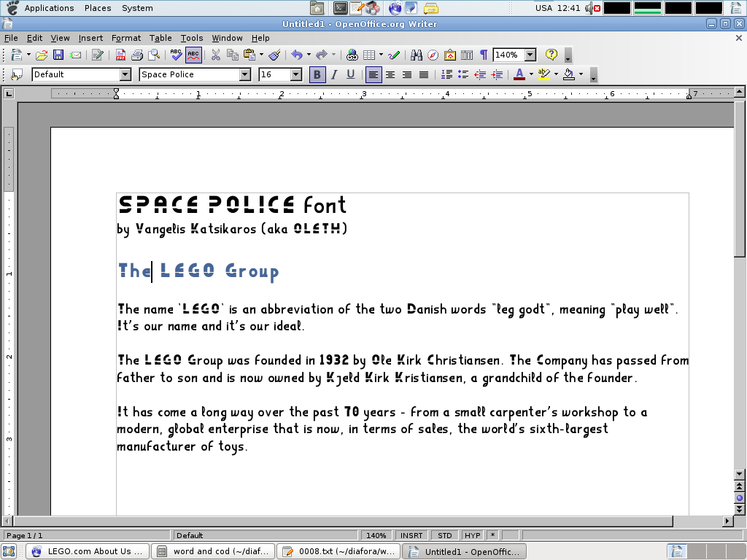This screenshot has height=560, width=747.
Task: Undo the last action
Action: [297, 55]
